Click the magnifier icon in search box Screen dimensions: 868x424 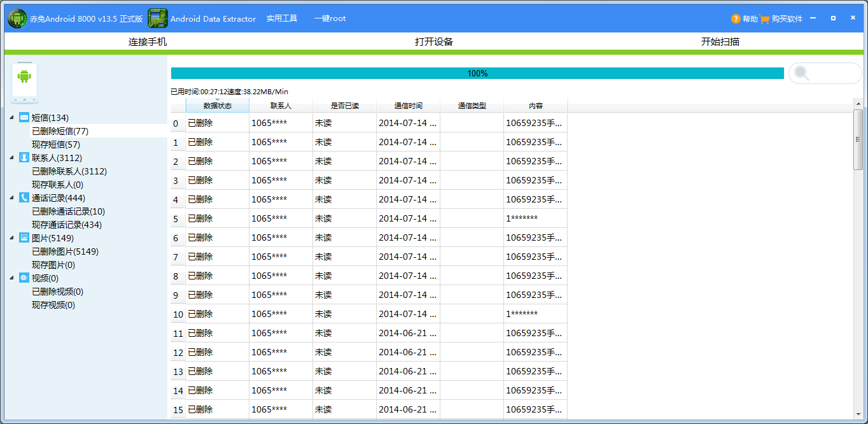[x=802, y=73]
